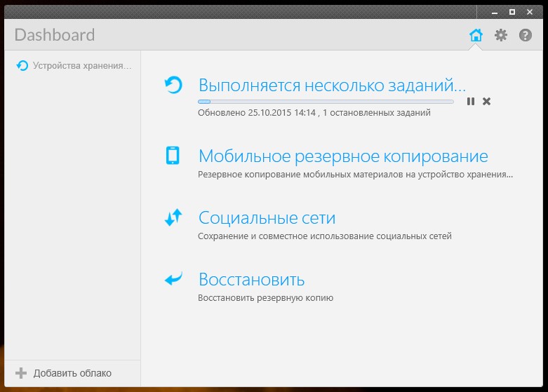This screenshot has width=548, height=392.
Task: Minimize the Dashboard window
Action: (x=495, y=12)
